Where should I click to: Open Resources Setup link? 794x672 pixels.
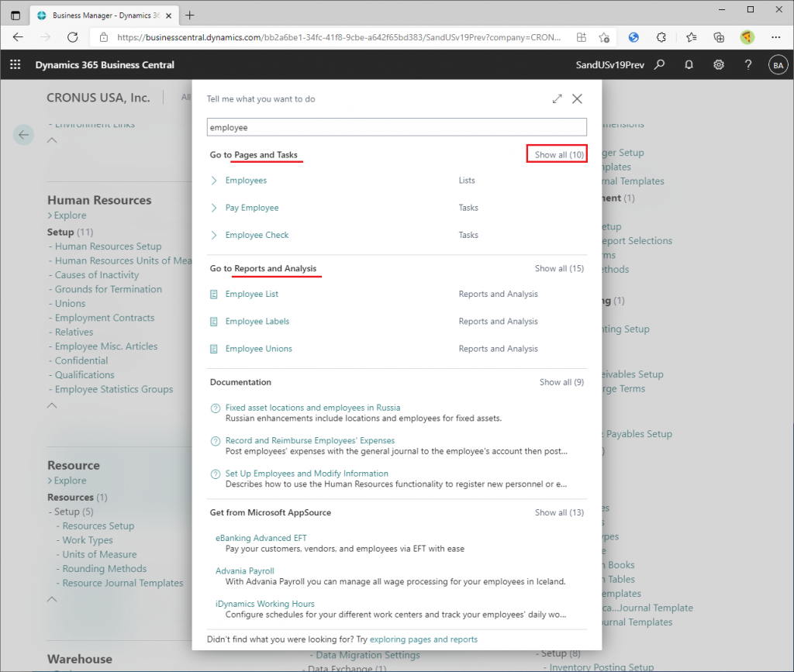pyautogui.click(x=98, y=526)
